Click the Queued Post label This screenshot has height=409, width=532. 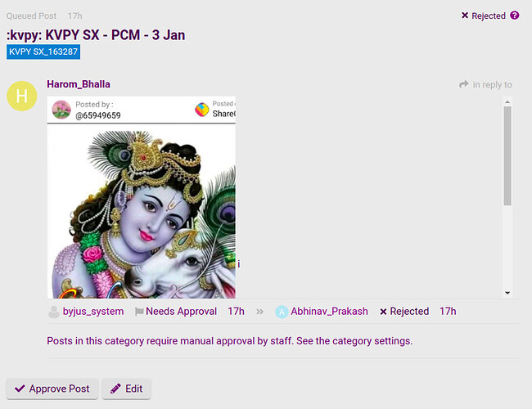coord(31,16)
